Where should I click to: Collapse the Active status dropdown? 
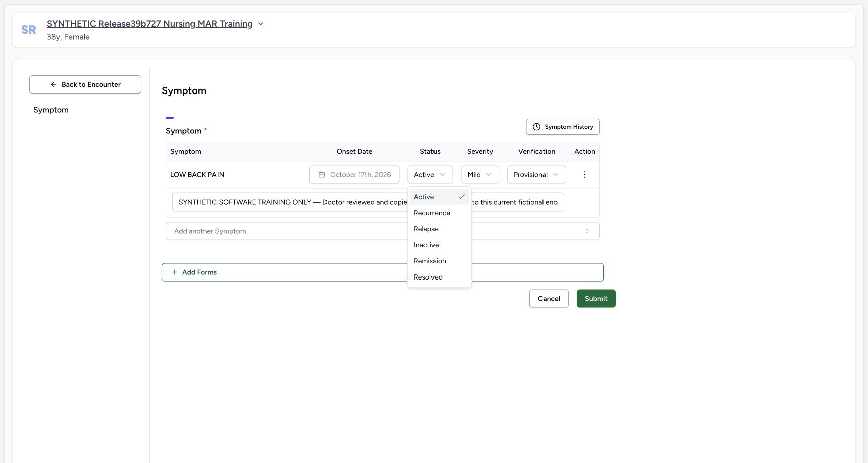point(430,175)
